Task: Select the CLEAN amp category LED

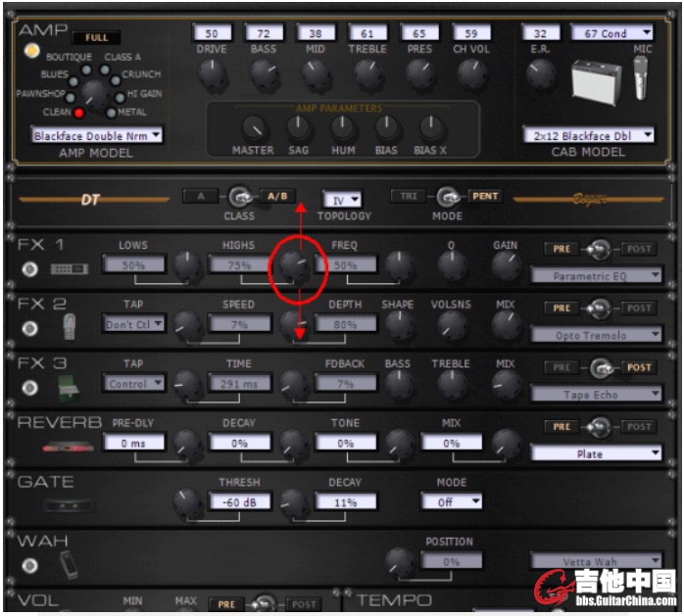Action: (x=79, y=113)
